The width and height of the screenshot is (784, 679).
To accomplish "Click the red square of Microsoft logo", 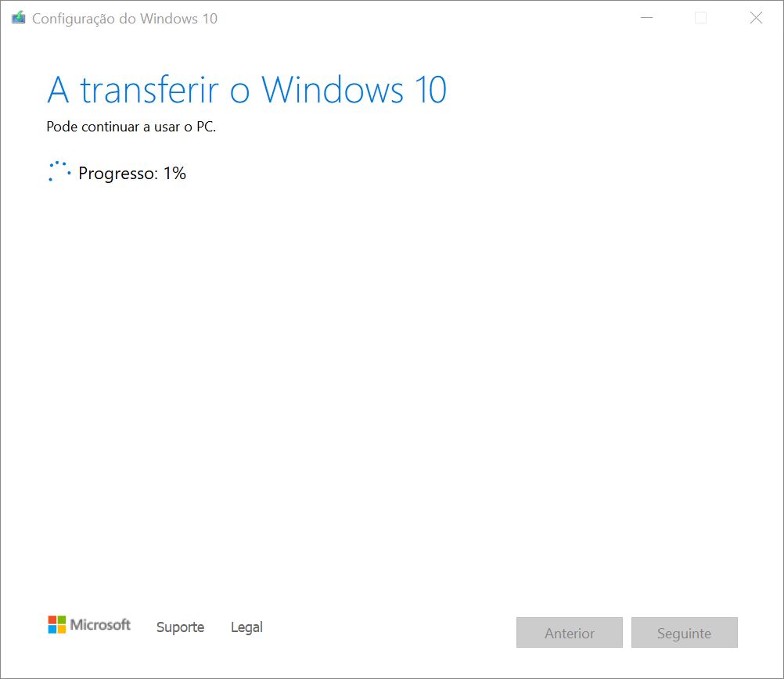I will coord(52,620).
